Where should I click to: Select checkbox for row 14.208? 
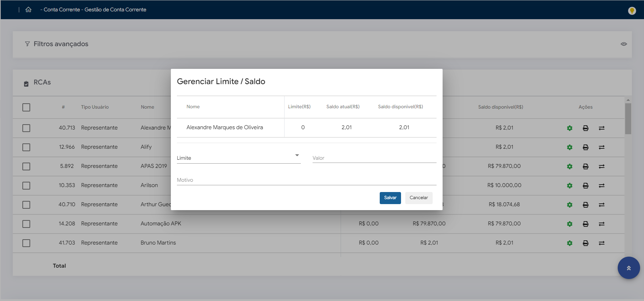[26, 224]
